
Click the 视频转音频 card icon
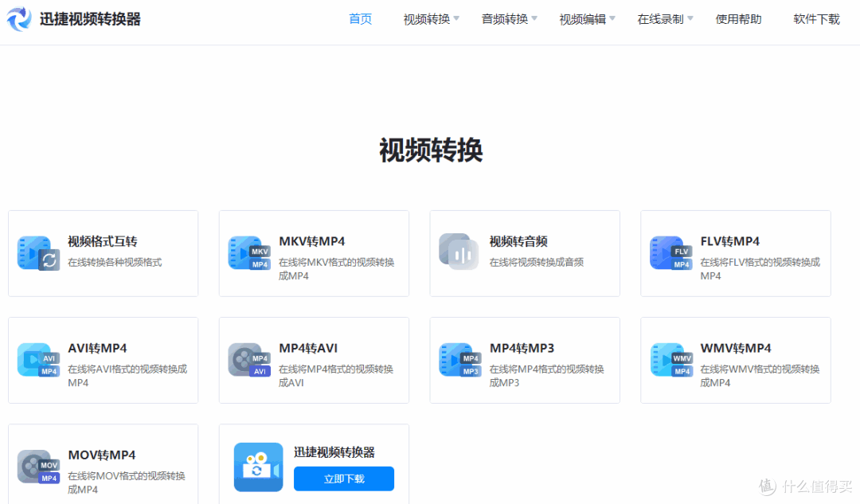[459, 252]
